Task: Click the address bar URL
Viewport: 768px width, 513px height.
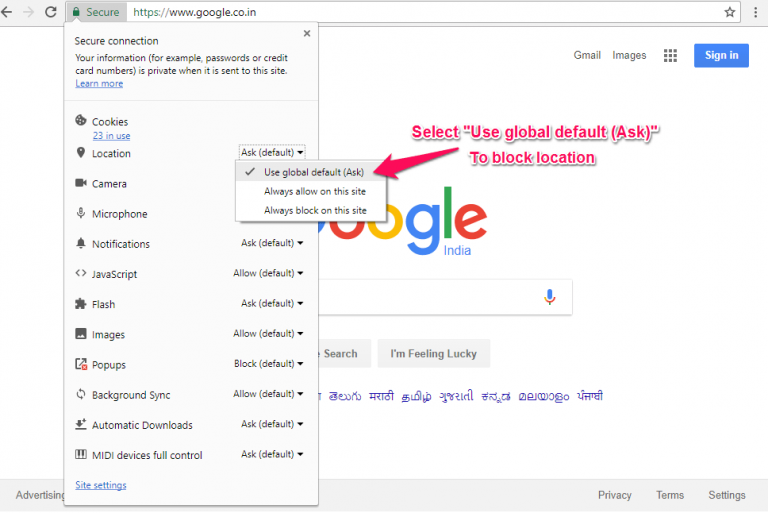Action: pos(195,12)
